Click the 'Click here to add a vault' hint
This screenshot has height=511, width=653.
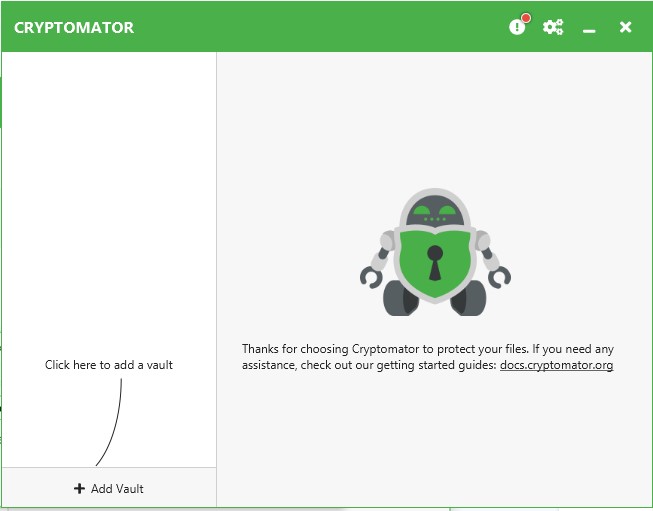click(x=109, y=365)
